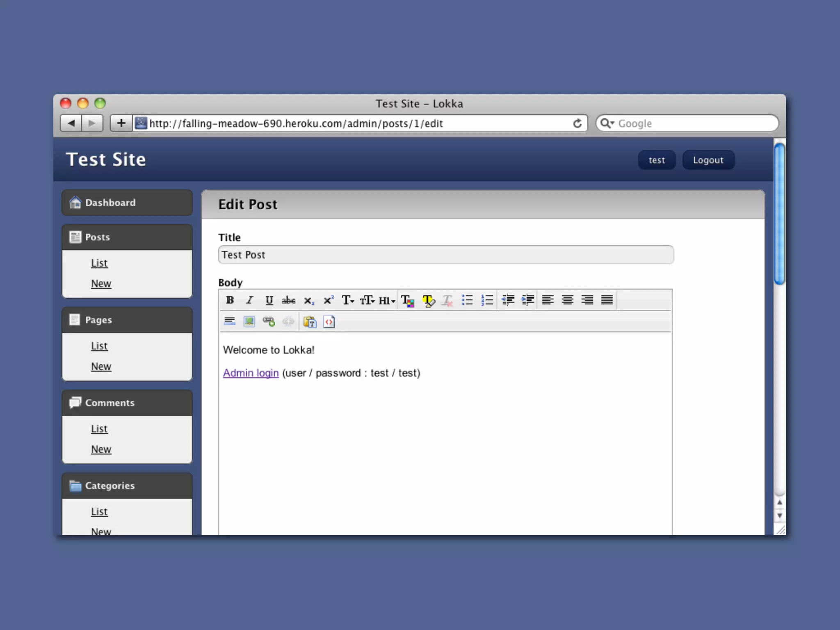Toggle underline formatting button
Viewport: 840px width, 630px height.
(269, 300)
